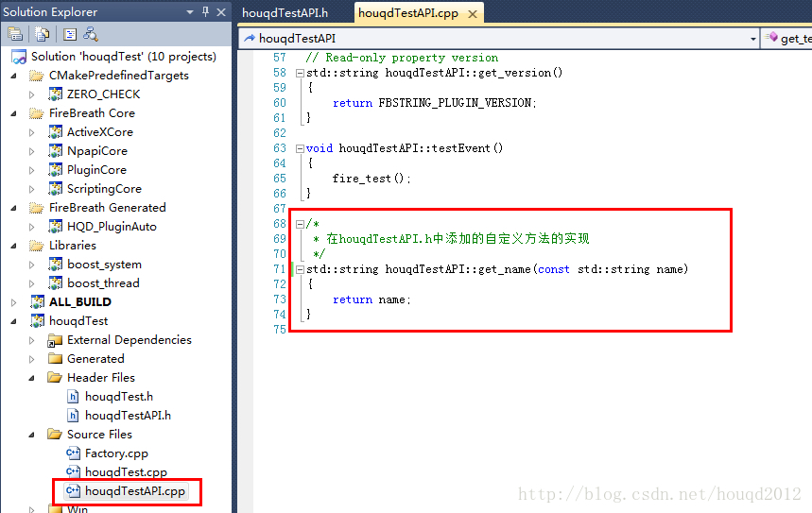Click FBSTRING_PLUGIN_VERSION in the code
Image resolution: width=812 pixels, height=513 pixels.
point(456,103)
